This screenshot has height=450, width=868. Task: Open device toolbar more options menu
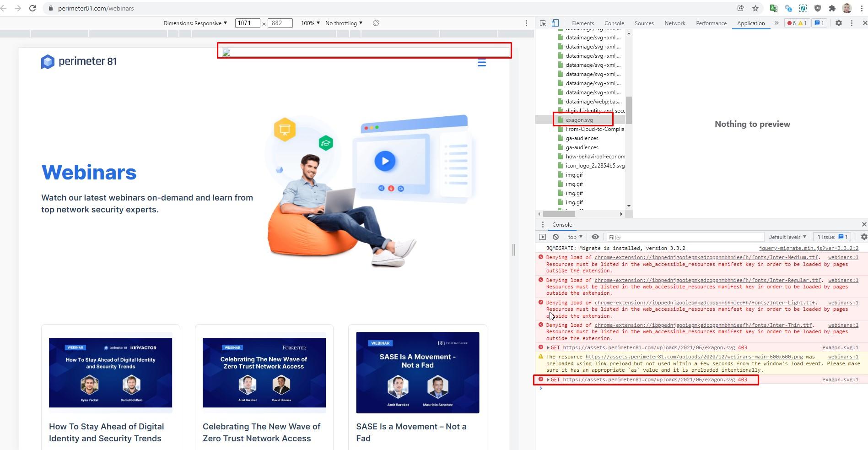(x=526, y=23)
